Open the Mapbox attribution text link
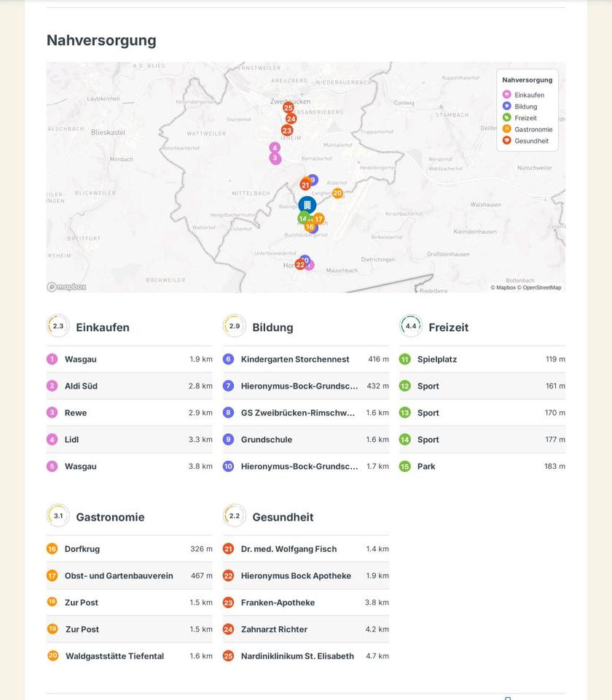612x700 pixels. pos(503,287)
